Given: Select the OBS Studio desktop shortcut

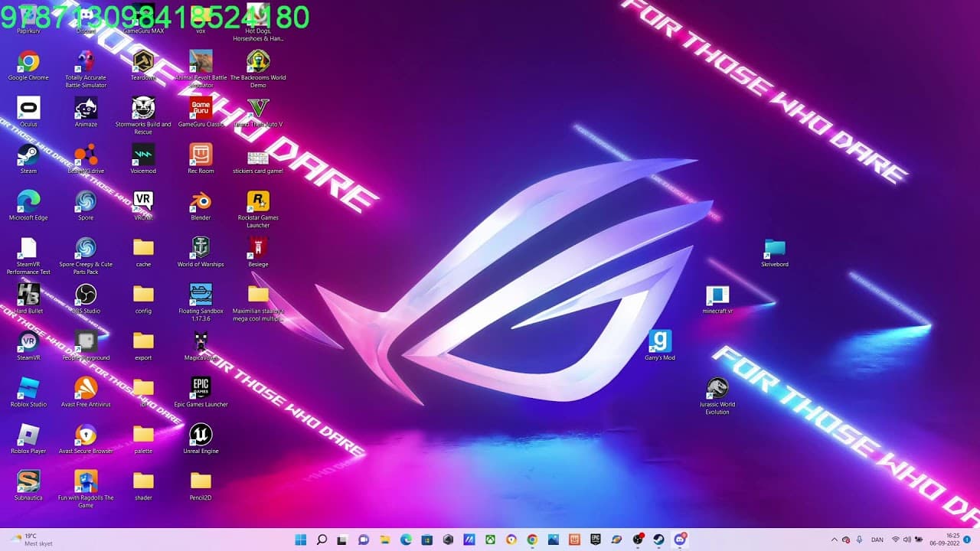Looking at the screenshot, I should click(86, 299).
